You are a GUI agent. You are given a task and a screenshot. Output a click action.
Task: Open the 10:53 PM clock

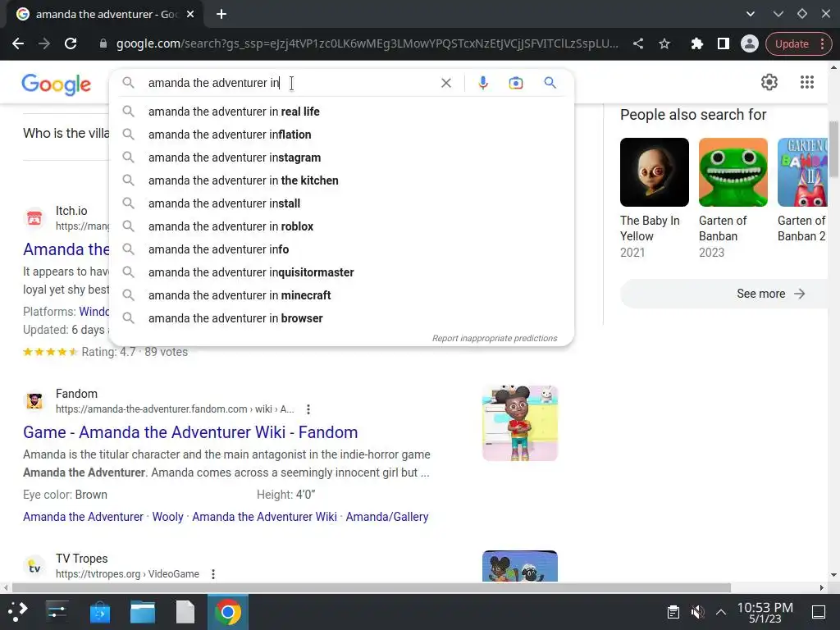click(x=765, y=612)
